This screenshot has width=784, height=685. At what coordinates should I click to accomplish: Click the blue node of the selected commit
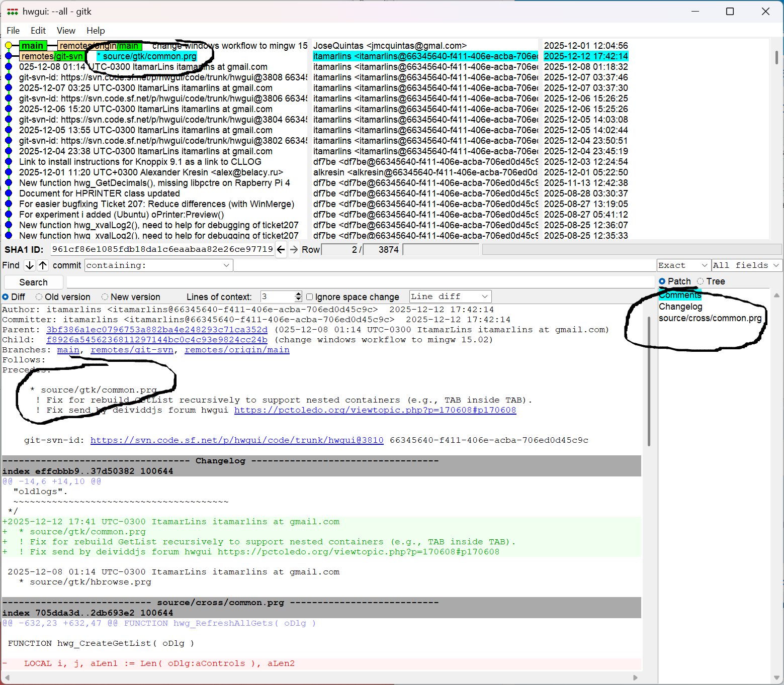click(x=9, y=56)
